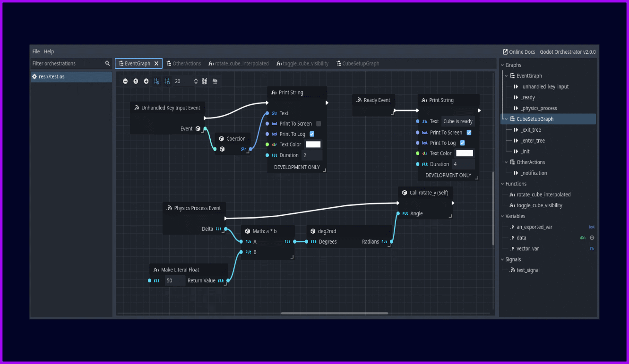Click the cube icon on Math: a * b node
The image size is (629, 364).
click(x=248, y=231)
